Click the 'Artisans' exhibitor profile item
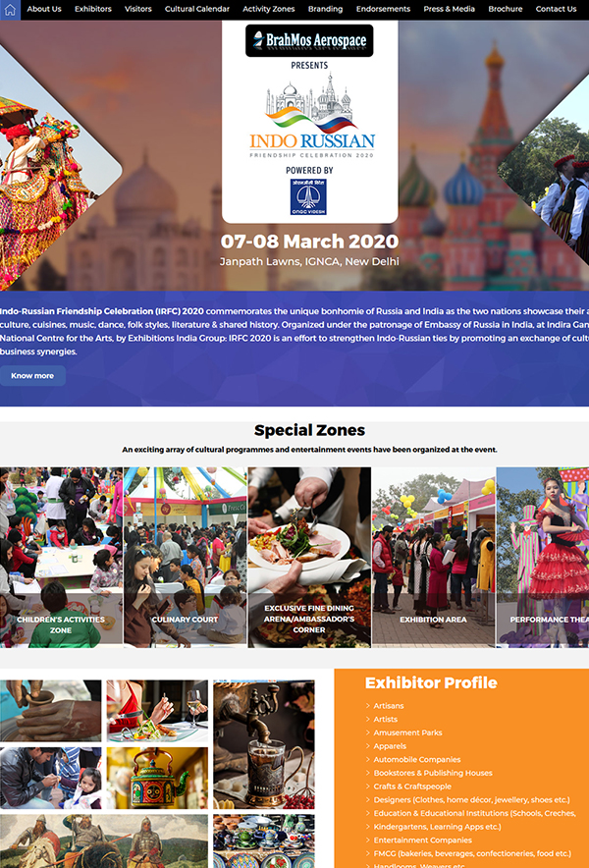The height and width of the screenshot is (868, 589). coord(388,706)
